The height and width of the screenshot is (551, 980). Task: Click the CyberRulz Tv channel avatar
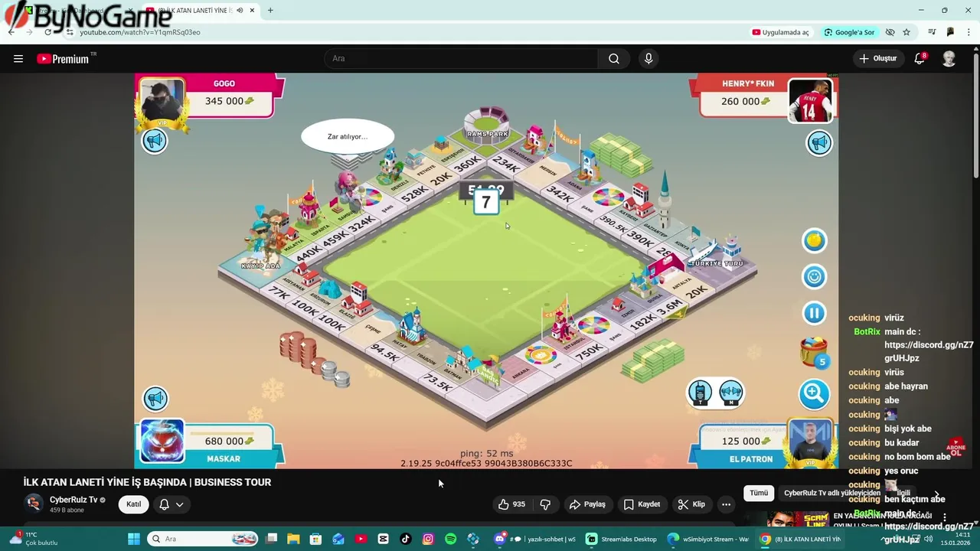33,503
